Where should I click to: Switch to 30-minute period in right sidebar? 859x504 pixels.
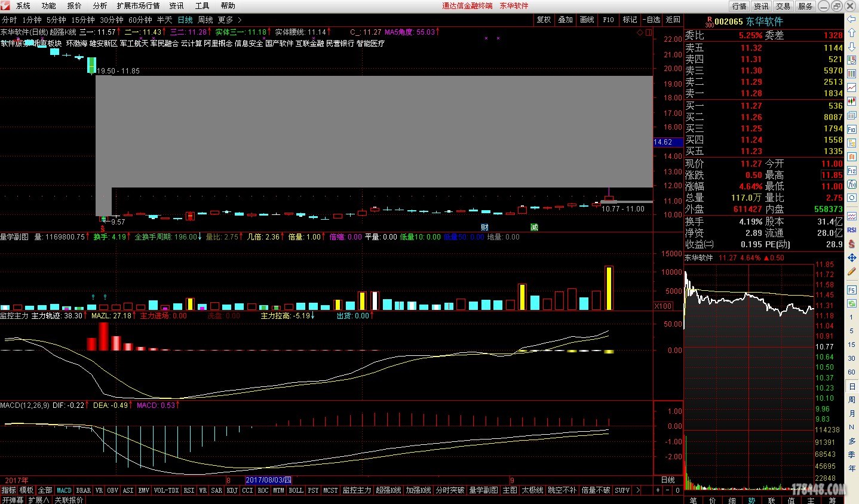click(852, 358)
